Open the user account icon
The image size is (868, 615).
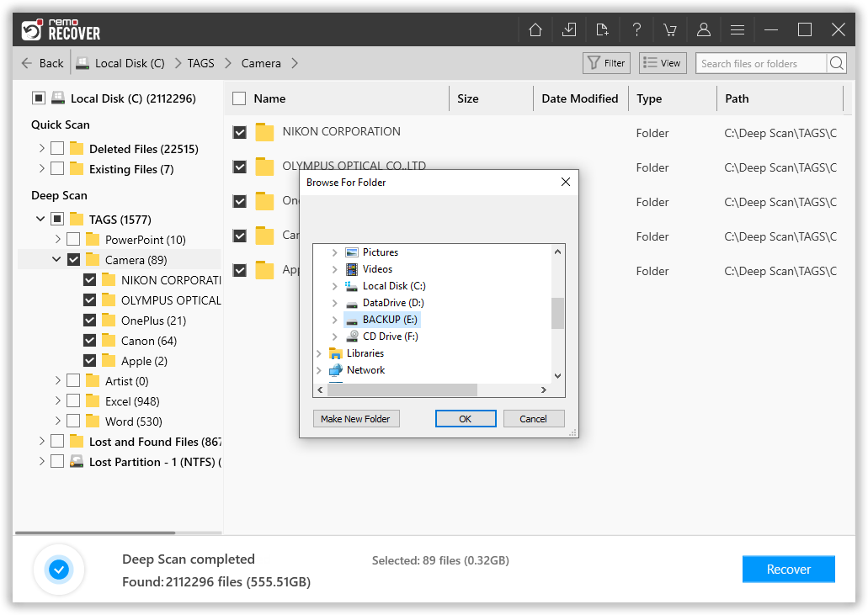click(x=704, y=29)
